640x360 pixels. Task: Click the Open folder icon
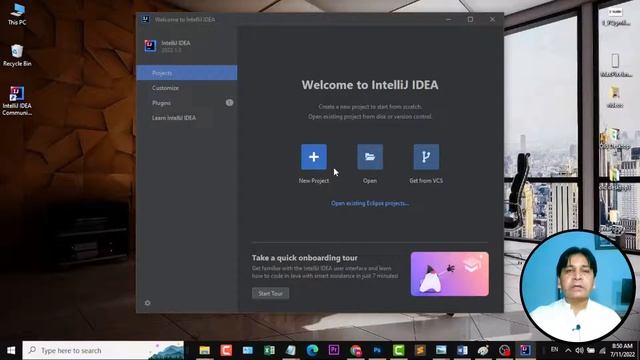point(370,157)
